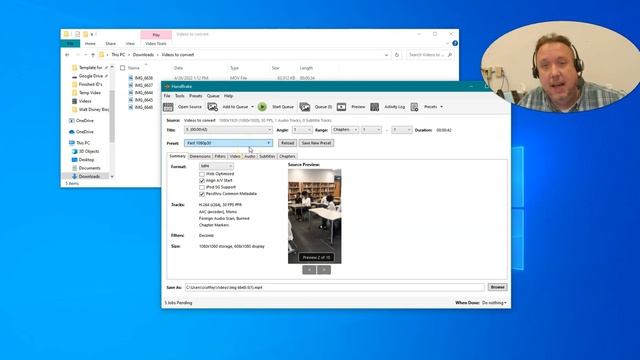Click the search magnifier icon in Explorer
The width and height of the screenshot is (640, 360).
click(449, 55)
